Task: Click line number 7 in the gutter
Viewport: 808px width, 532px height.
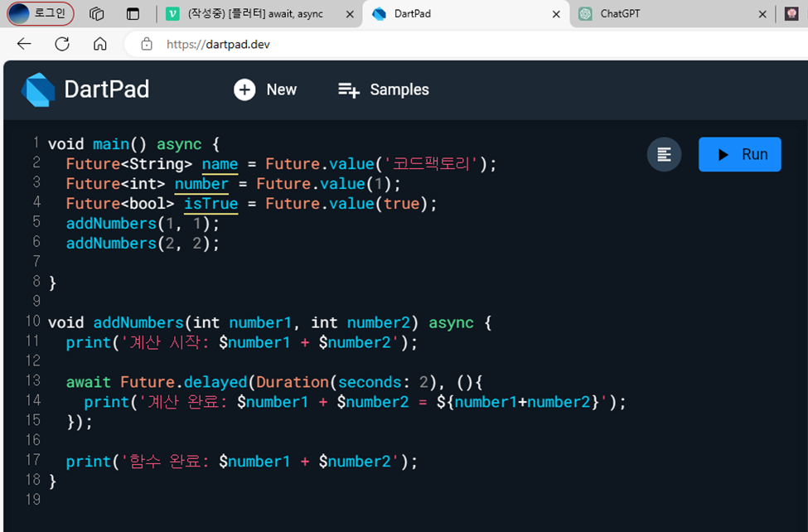Action: [36, 261]
